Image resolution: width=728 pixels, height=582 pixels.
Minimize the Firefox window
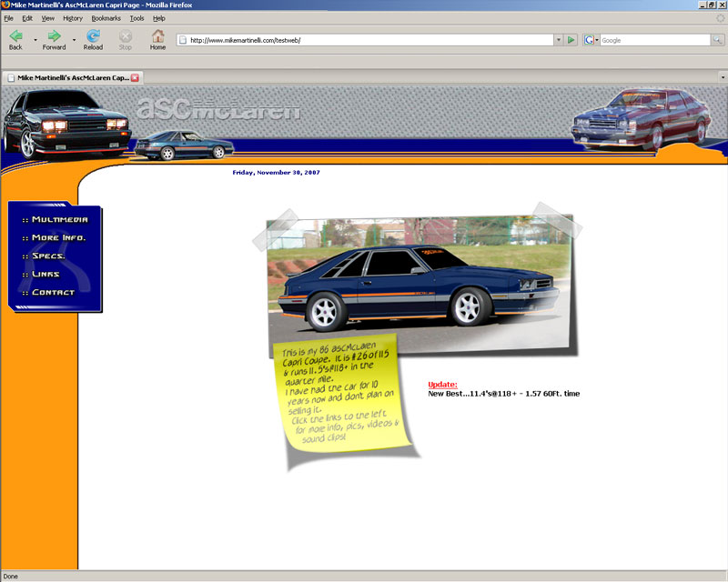(703, 5)
